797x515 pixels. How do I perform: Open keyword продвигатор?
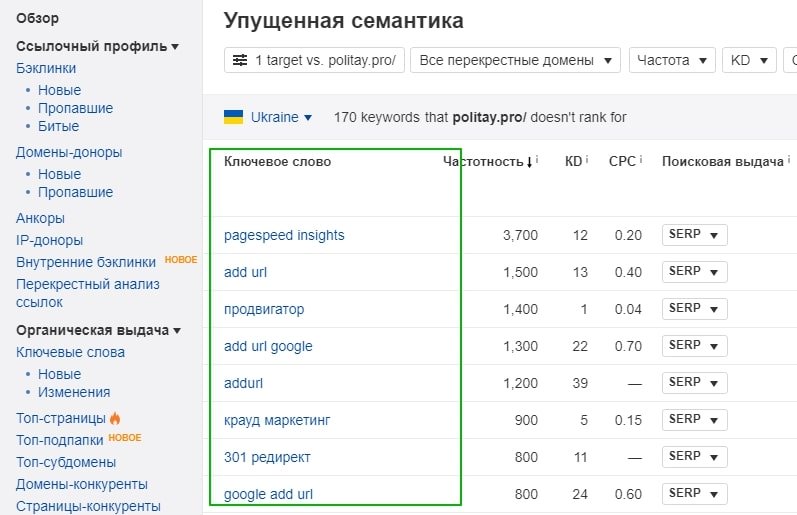[264, 309]
